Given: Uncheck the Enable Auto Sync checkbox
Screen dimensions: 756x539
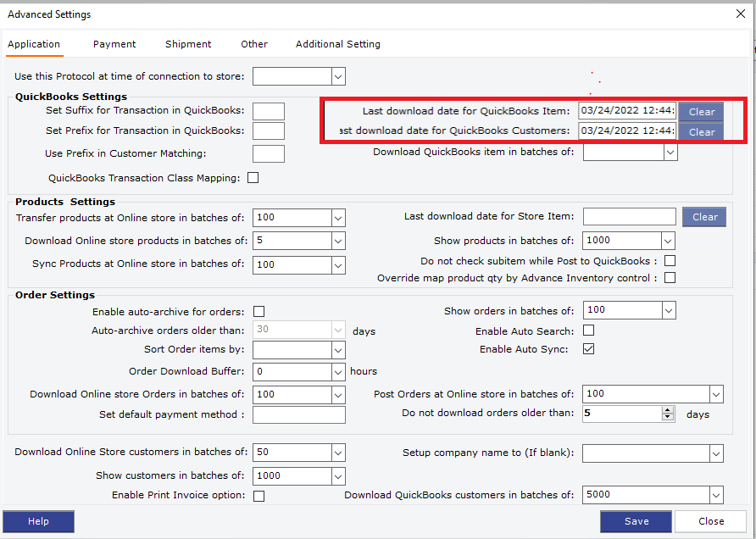Looking at the screenshot, I should [589, 348].
